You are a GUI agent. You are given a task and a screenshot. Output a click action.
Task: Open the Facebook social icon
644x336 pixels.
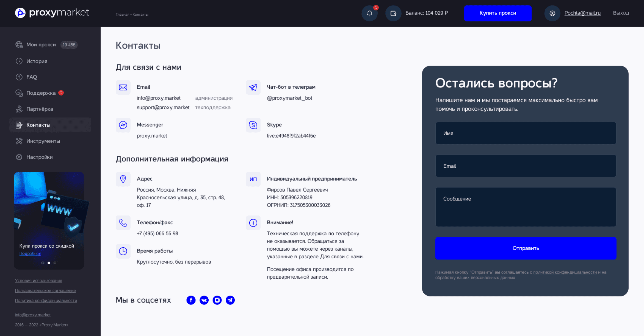191,300
